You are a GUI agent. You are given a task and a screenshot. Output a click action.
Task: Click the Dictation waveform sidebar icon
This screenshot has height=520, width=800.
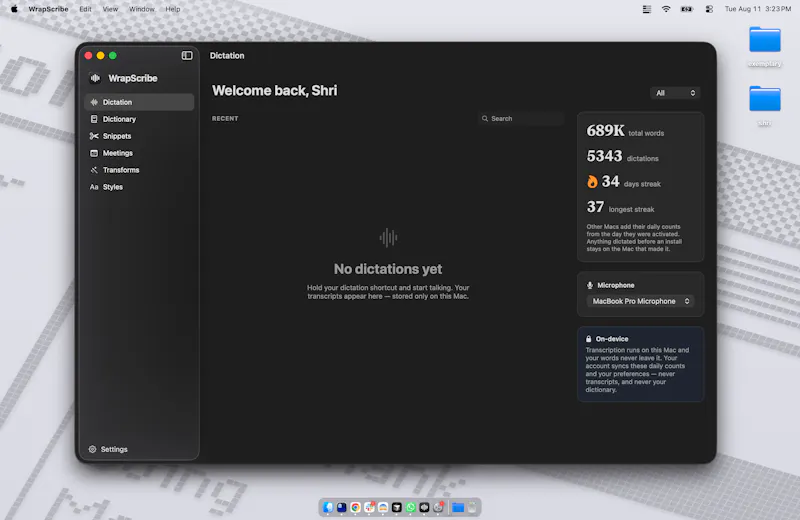coord(94,102)
